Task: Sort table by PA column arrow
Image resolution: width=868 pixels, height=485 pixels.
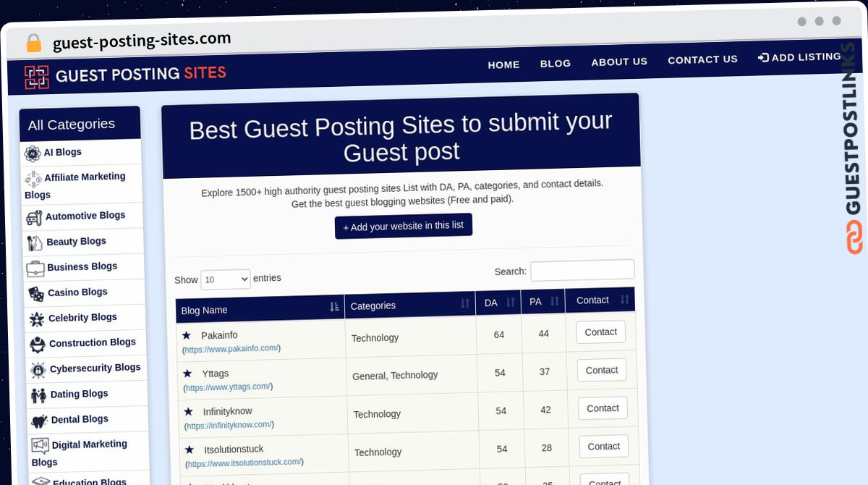Action: pyautogui.click(x=555, y=301)
